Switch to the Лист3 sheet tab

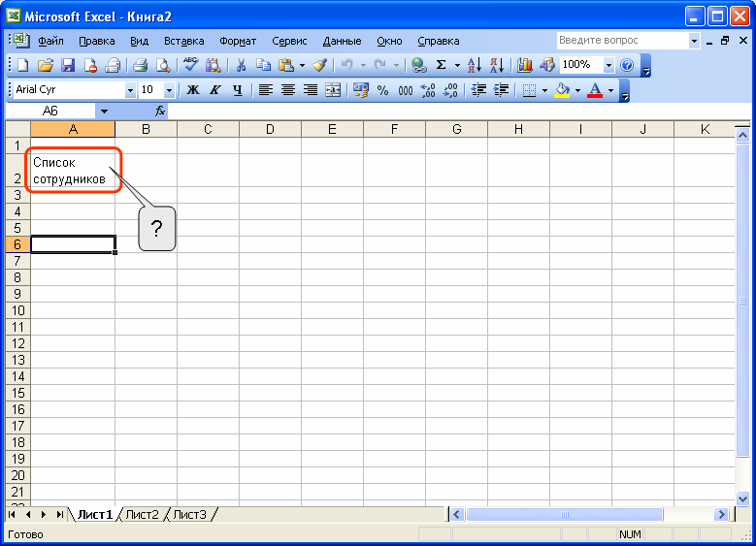189,515
